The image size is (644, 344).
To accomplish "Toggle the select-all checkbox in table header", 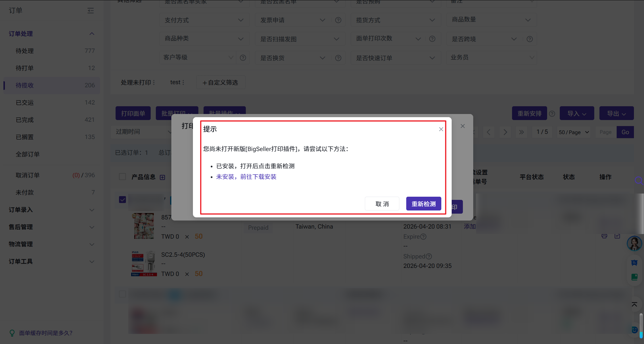I will 122,177.
